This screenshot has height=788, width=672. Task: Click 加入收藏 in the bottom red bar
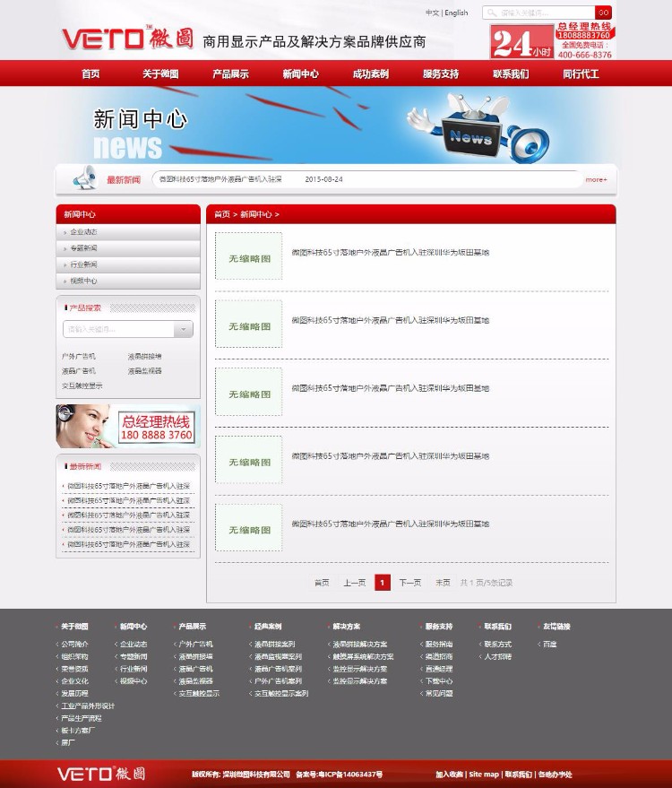[449, 775]
